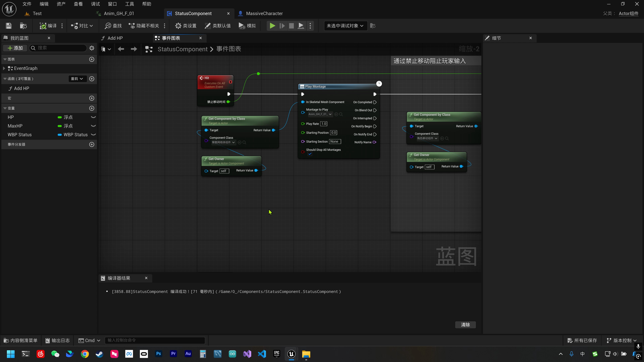Click the save blueprint floppy icon

(x=9, y=26)
